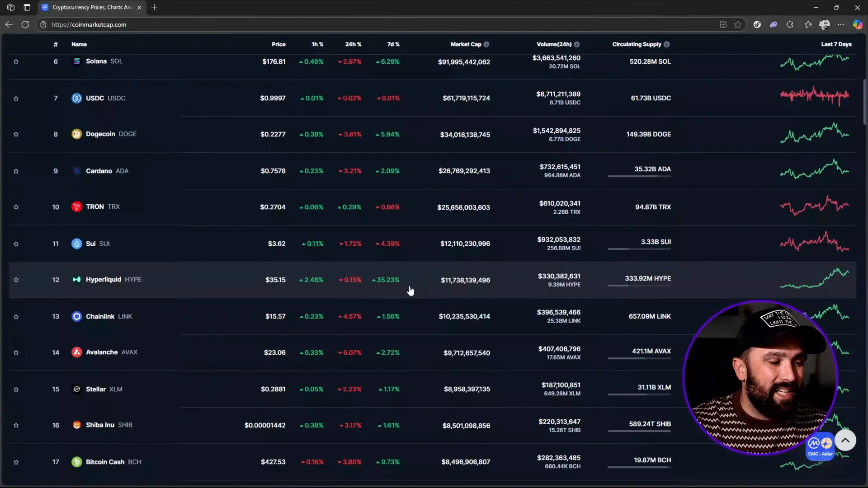
Task: Sort table by Price column
Action: pos(278,44)
